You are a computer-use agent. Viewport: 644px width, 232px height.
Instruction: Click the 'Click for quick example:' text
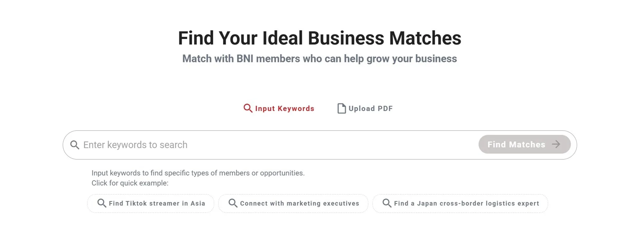coord(130,183)
